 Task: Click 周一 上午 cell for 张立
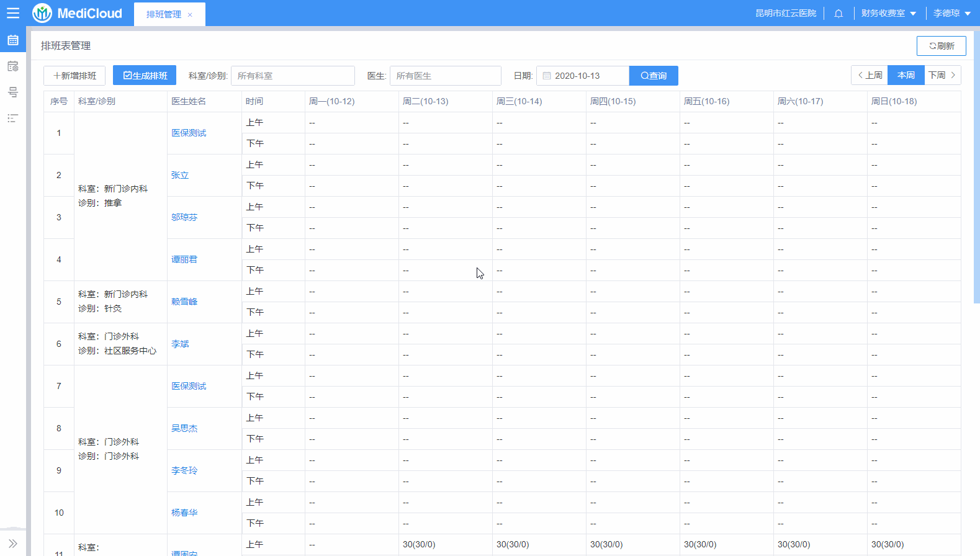tap(352, 165)
